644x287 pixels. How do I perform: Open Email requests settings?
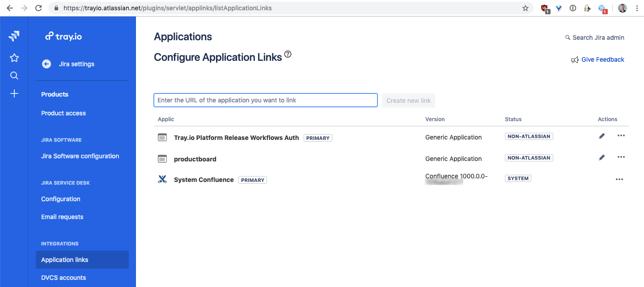(x=62, y=217)
